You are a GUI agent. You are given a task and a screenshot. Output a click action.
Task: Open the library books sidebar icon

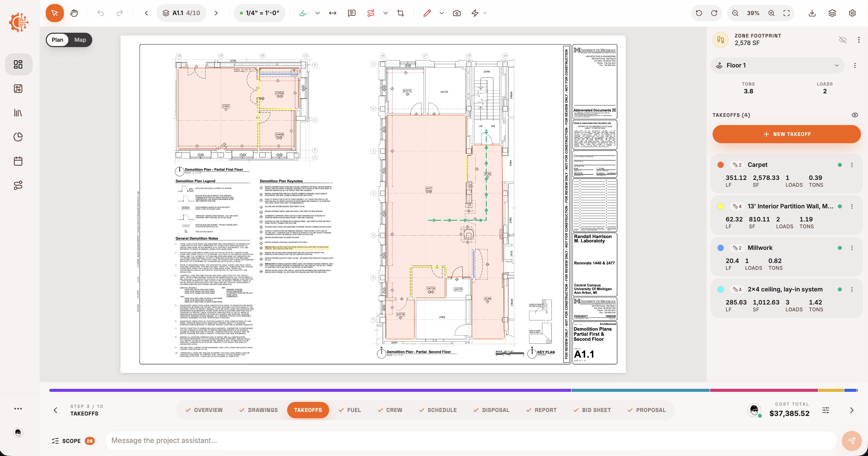pyautogui.click(x=18, y=113)
